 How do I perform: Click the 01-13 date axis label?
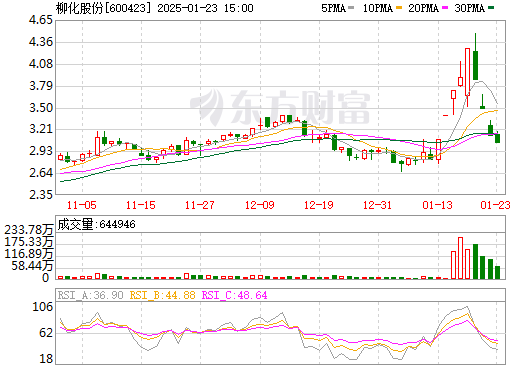pyautogui.click(x=437, y=205)
